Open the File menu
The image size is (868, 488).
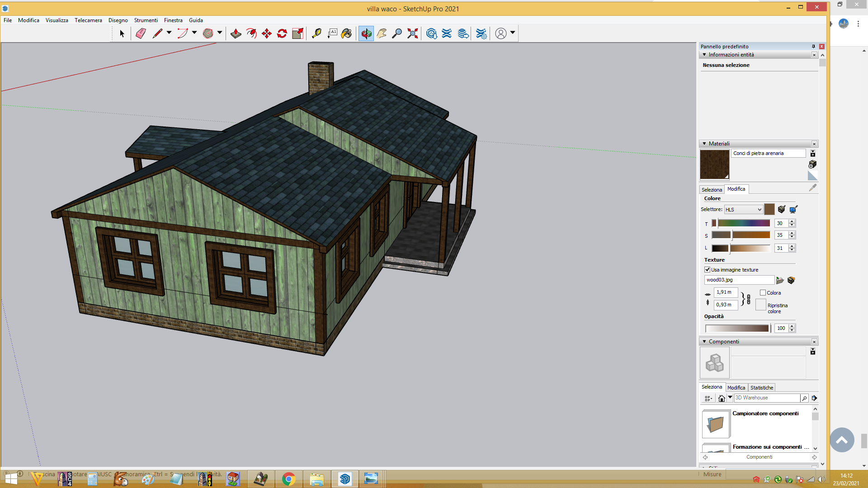8,20
